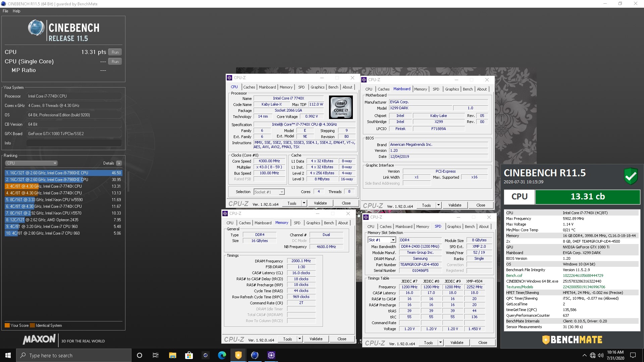The height and width of the screenshot is (362, 644).
Task: Open the Windows Start menu
Action: click(8, 355)
